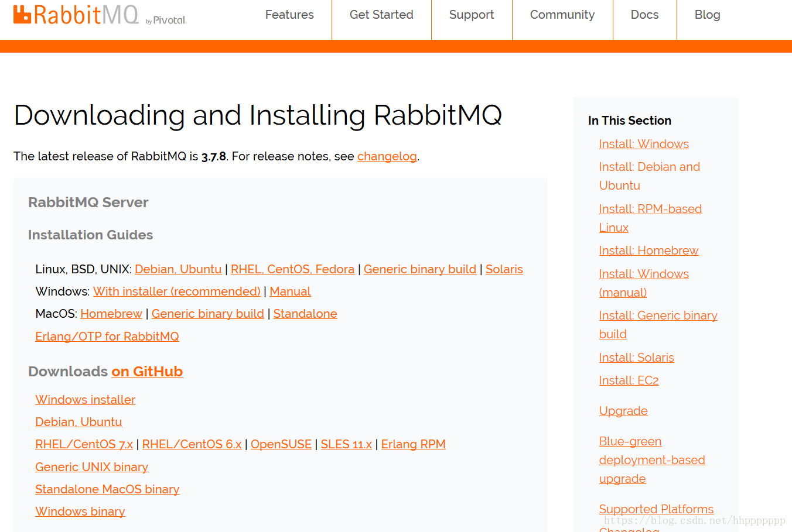Open the changelog link

pos(387,156)
